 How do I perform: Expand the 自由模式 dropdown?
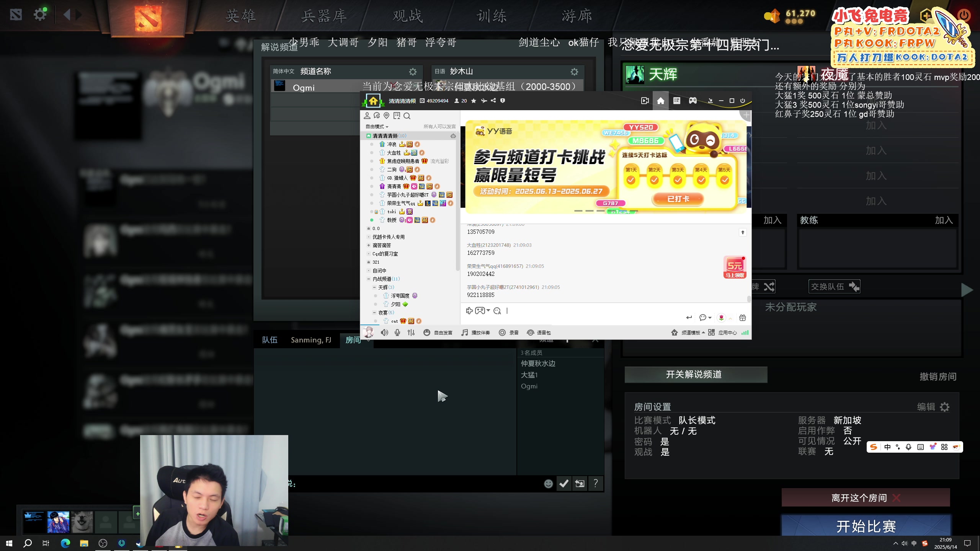click(x=377, y=127)
